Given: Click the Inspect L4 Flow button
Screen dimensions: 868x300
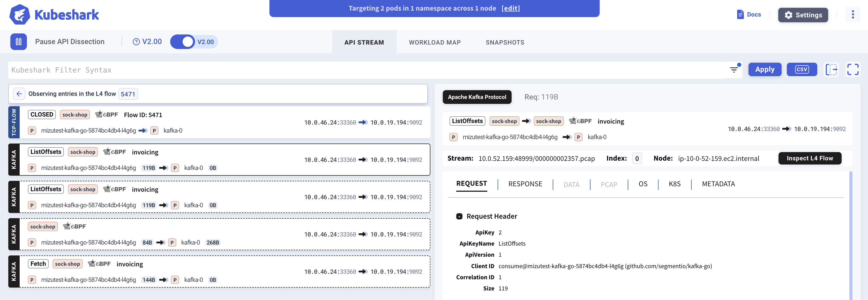Looking at the screenshot, I should tap(809, 158).
